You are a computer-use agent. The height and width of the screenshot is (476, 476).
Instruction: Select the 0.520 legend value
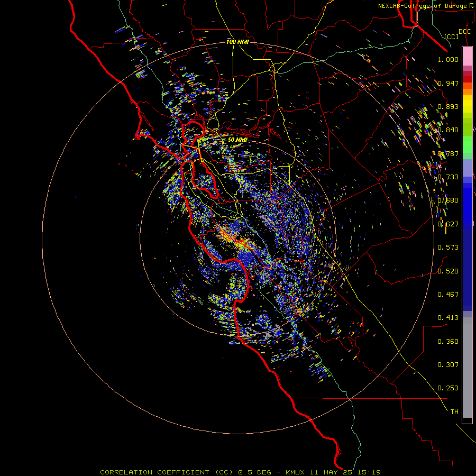448,271
